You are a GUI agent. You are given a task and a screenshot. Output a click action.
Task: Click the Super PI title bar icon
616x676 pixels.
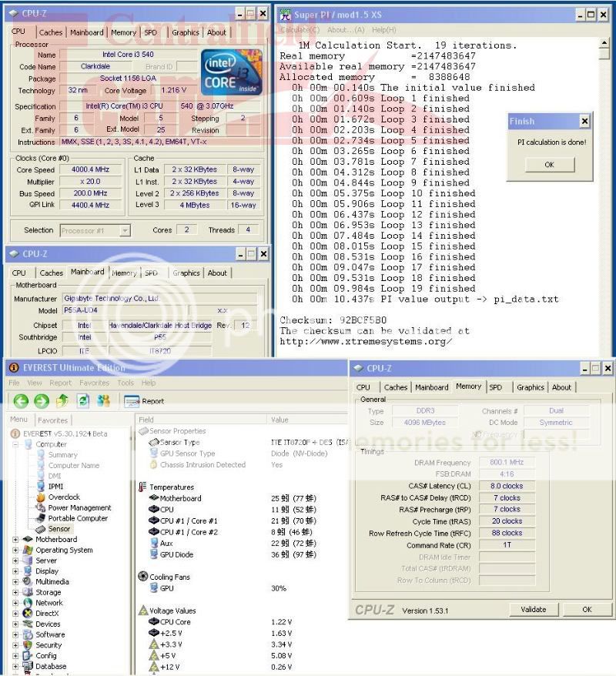click(286, 15)
